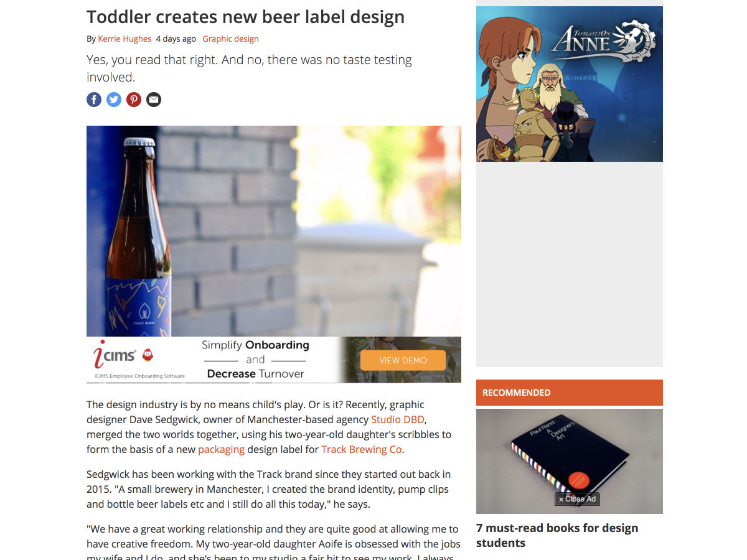Follow the packaging link in article

(221, 449)
